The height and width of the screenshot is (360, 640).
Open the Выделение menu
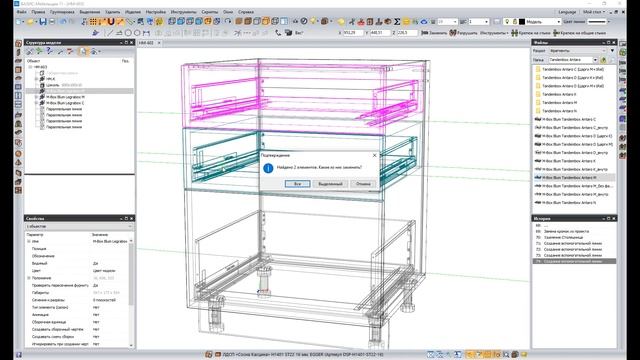coord(89,12)
